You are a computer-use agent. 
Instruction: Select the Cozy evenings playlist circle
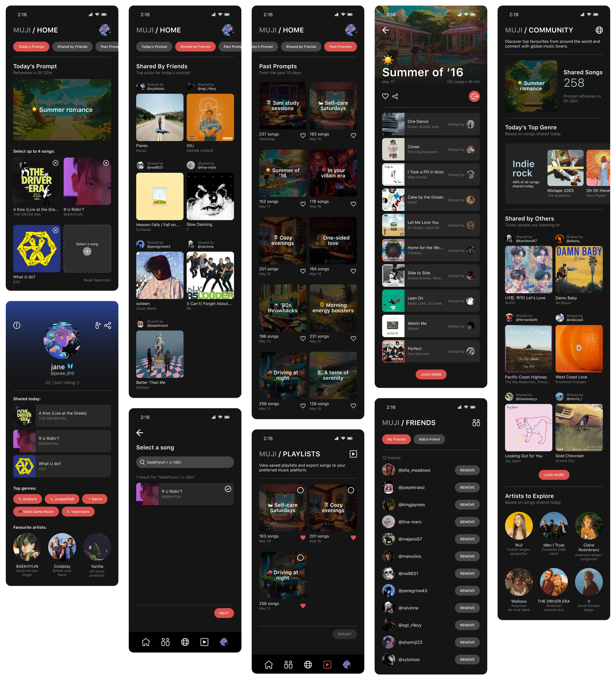[x=351, y=490]
